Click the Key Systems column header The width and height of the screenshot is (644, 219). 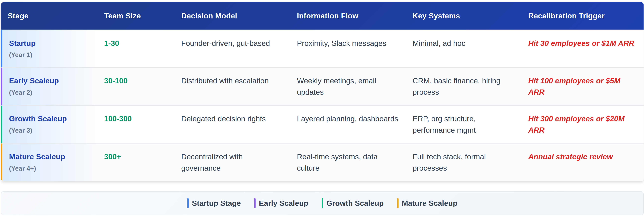pyautogui.click(x=436, y=16)
